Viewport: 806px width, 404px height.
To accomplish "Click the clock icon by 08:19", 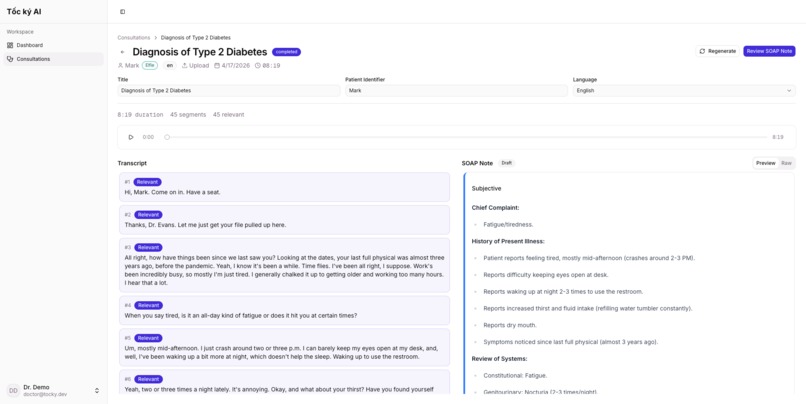I will pos(258,66).
